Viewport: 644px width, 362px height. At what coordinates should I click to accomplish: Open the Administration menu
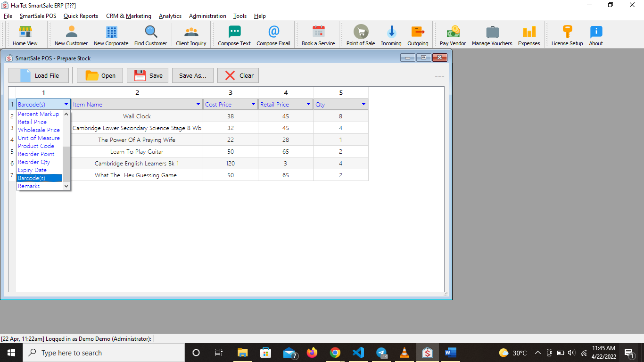tap(207, 16)
